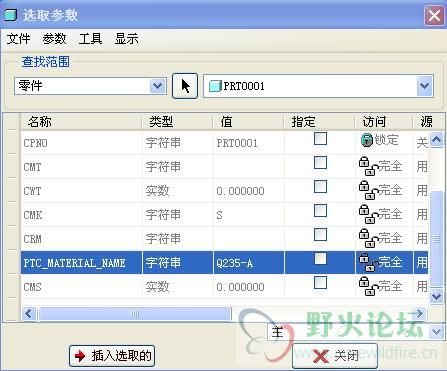This screenshot has width=447, height=371.
Task: Select the CRM parameter name
Action: pos(32,239)
